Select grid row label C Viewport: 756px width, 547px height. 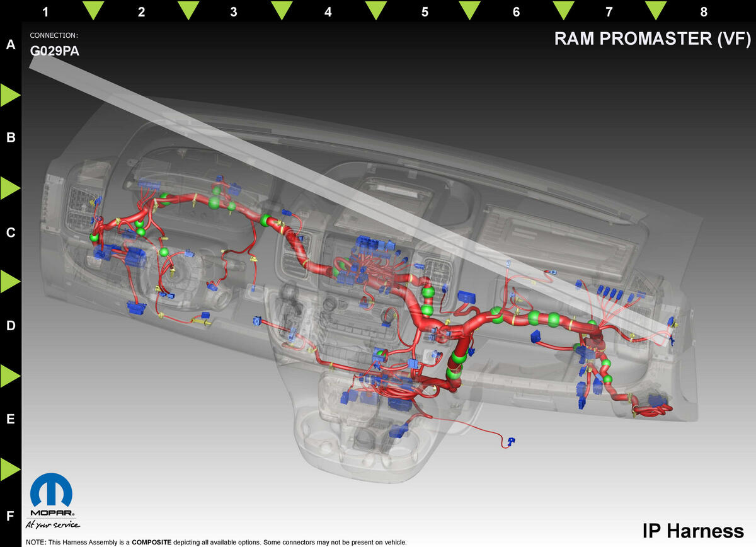click(x=10, y=233)
